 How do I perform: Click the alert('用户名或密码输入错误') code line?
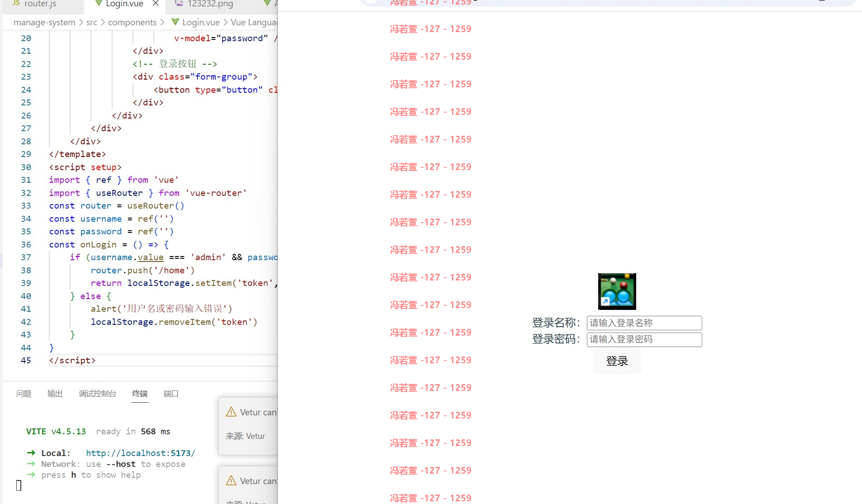[162, 309]
